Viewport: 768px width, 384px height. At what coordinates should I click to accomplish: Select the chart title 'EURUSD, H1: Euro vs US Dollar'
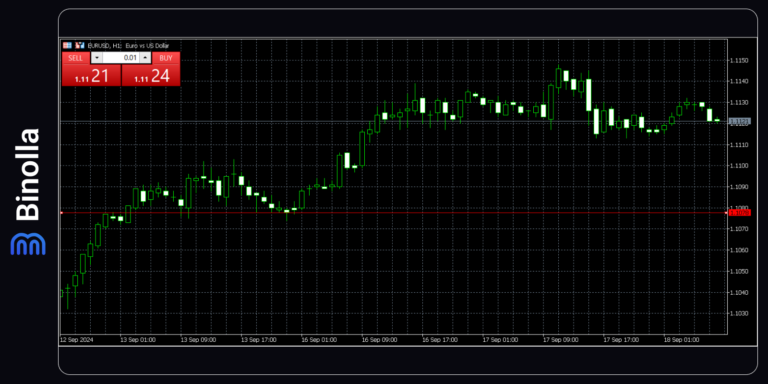(x=128, y=46)
